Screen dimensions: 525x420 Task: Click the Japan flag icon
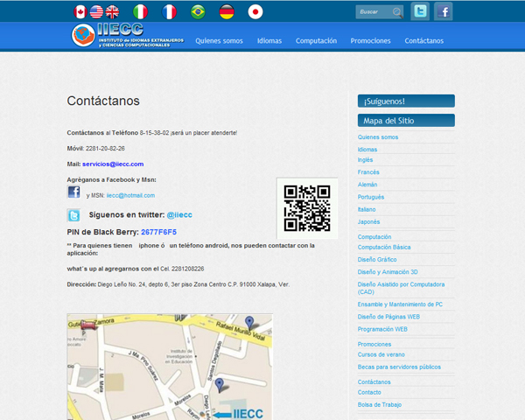pos(255,11)
